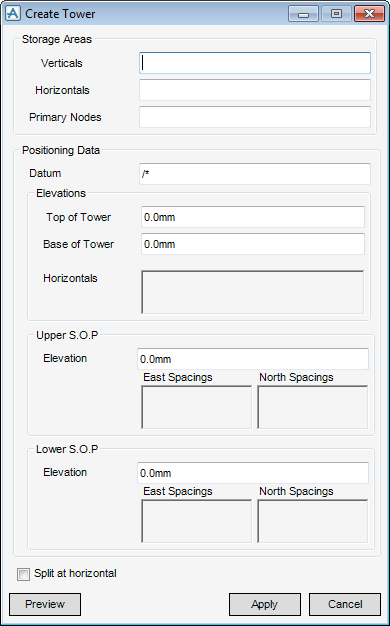Viewport: 390px width, 626px height.
Task: Close the Create Tower dialog
Action: coord(369,14)
